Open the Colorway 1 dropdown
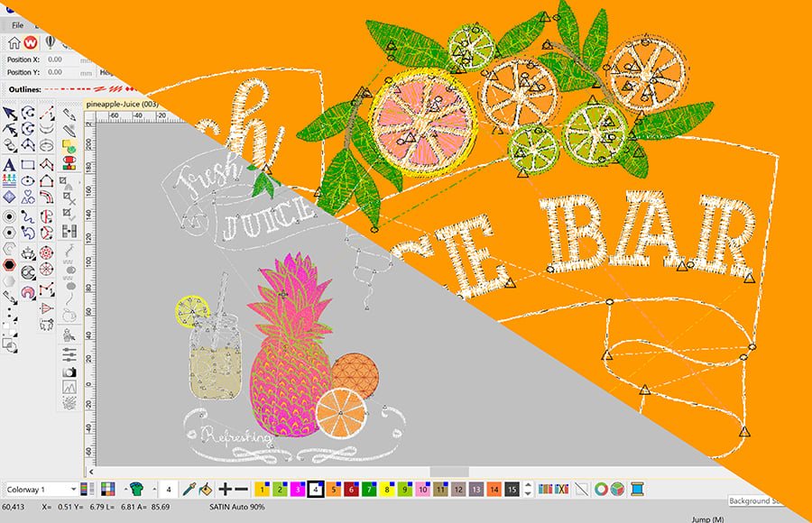 pyautogui.click(x=41, y=489)
